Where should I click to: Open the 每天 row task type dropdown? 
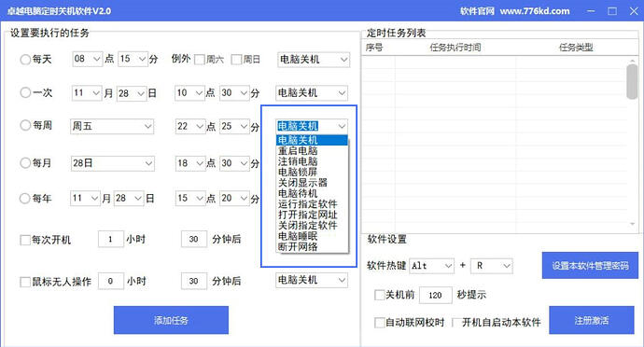[x=314, y=60]
